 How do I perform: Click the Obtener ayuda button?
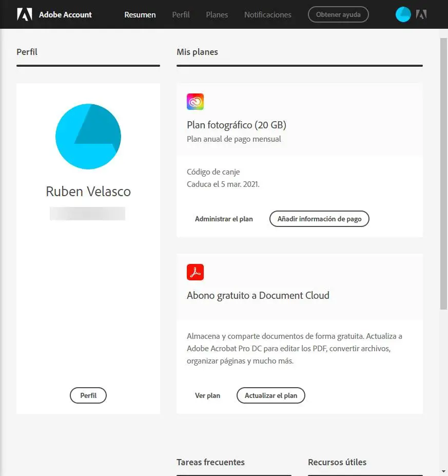tap(338, 14)
